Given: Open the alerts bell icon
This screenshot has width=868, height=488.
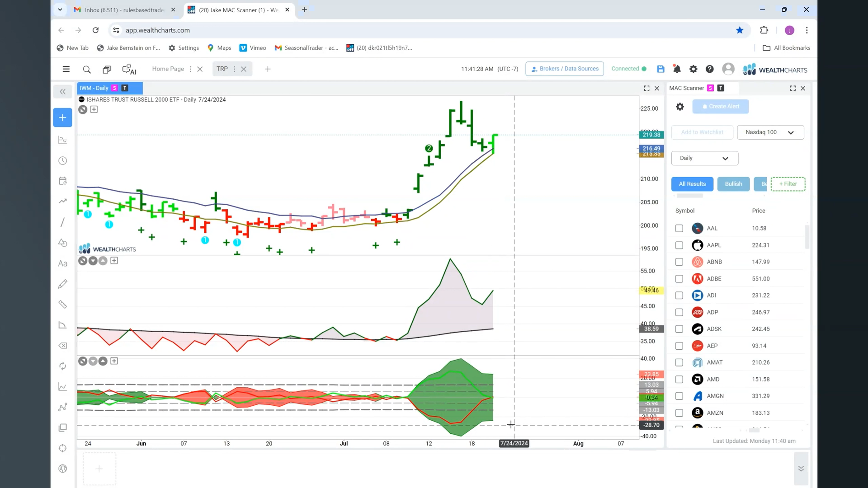Looking at the screenshot, I should point(677,69).
